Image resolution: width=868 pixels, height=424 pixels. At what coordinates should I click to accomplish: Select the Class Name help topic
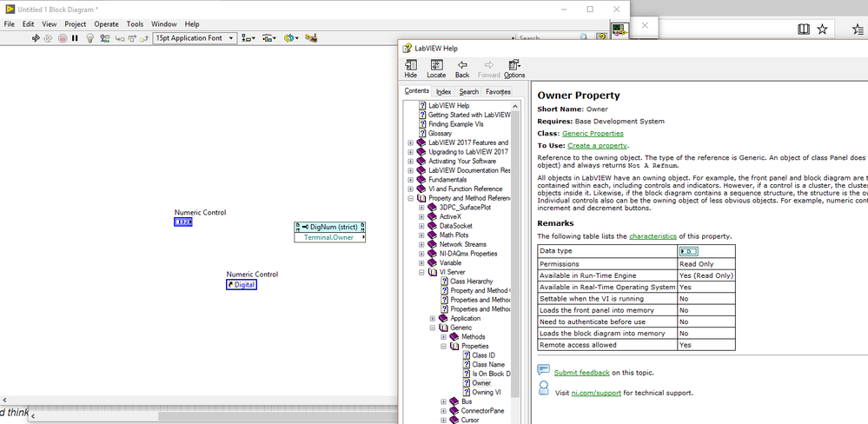pyautogui.click(x=488, y=365)
